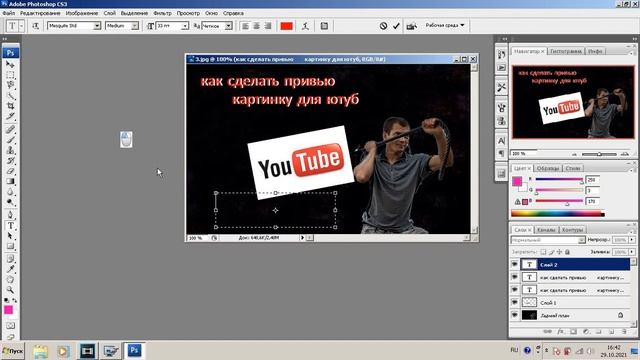Switch to the Каналы tab

click(546, 230)
